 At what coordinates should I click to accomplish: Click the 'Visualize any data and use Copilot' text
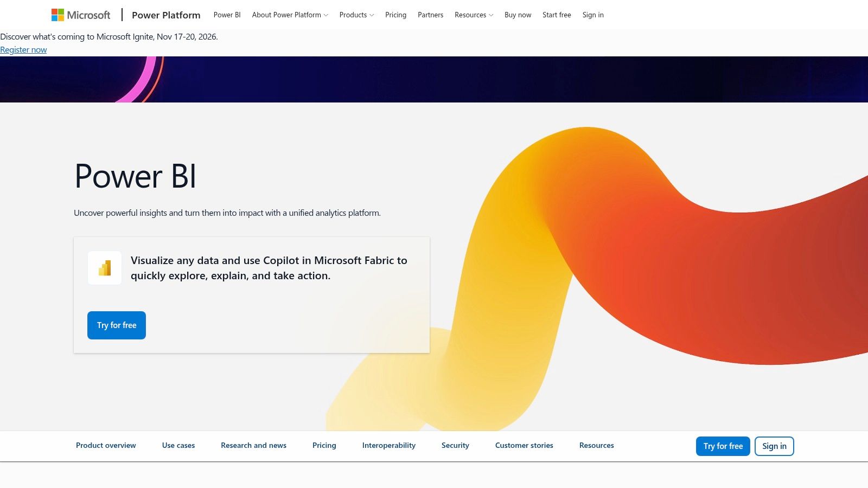pyautogui.click(x=269, y=268)
